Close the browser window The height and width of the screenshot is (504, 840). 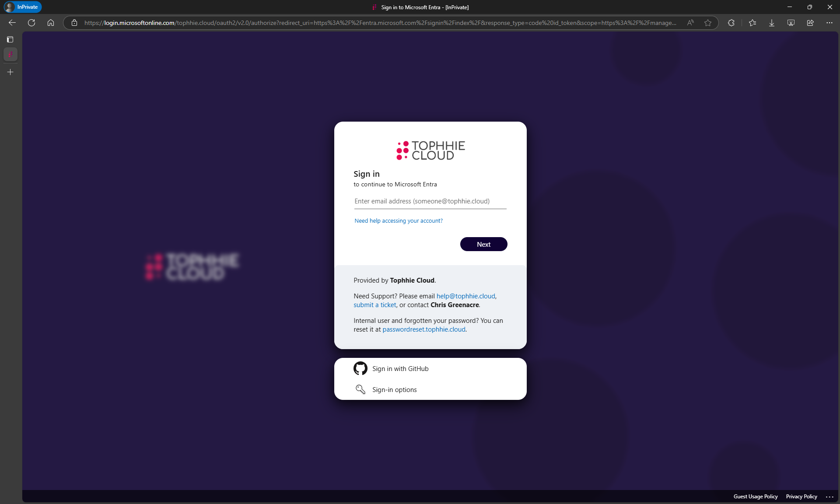830,7
